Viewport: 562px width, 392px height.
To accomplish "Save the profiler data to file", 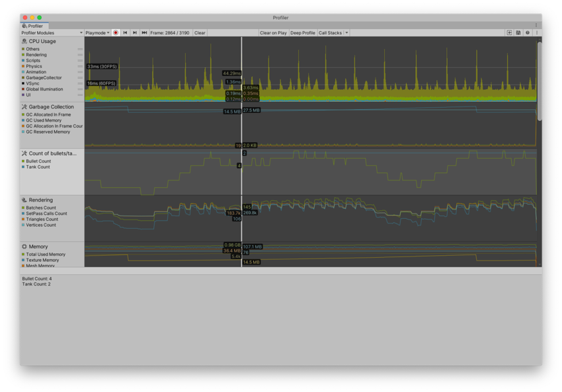I will [x=518, y=32].
